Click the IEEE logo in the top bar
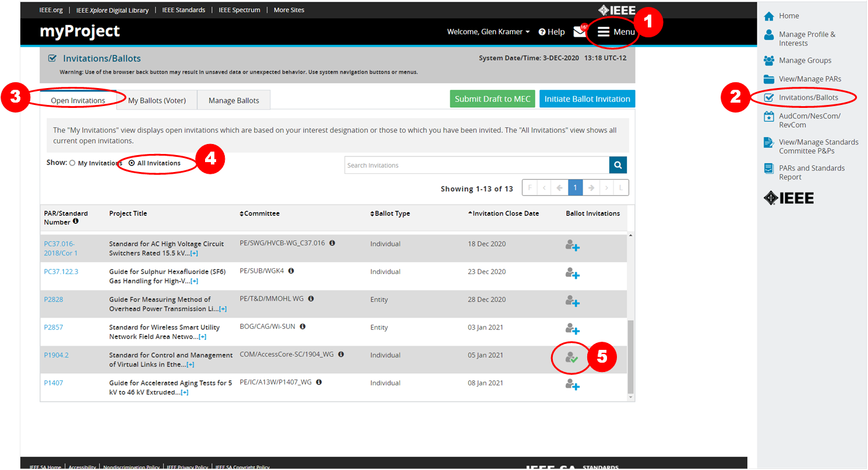This screenshot has height=470, width=868. tap(616, 10)
